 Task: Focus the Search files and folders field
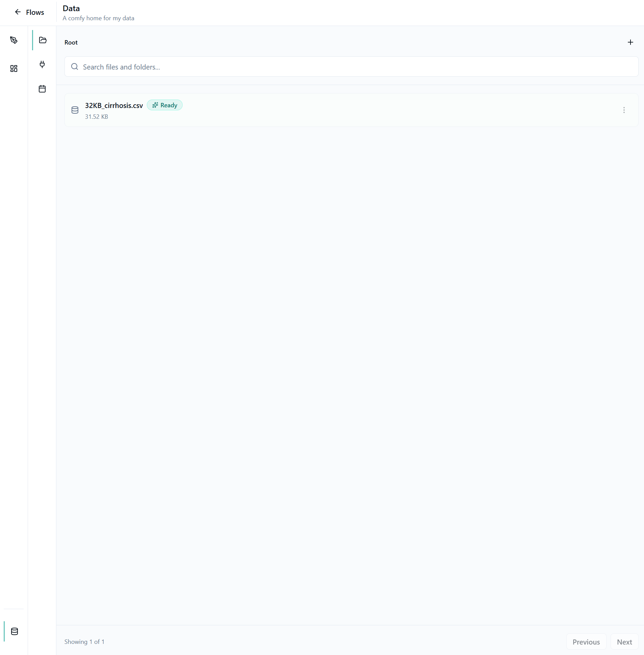351,67
